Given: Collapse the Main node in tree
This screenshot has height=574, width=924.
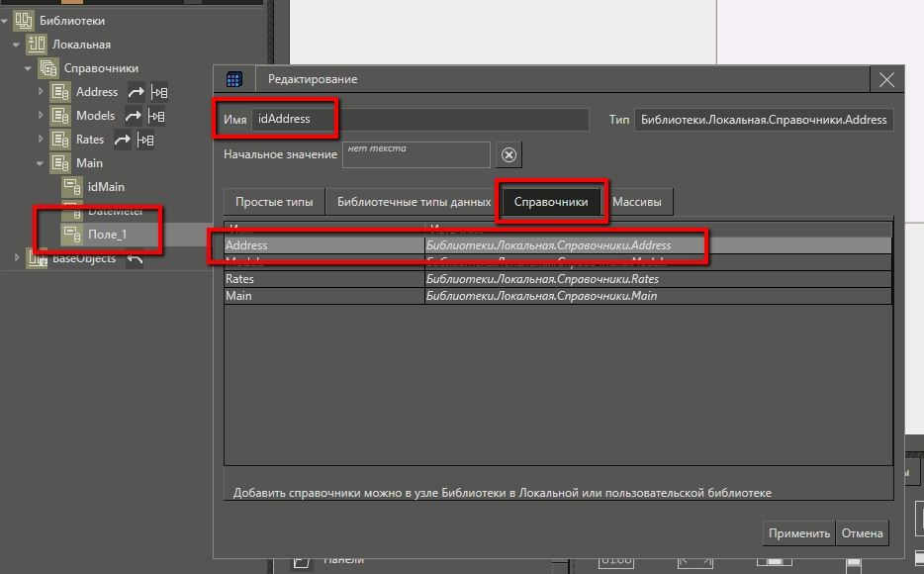Looking at the screenshot, I should 42,163.
